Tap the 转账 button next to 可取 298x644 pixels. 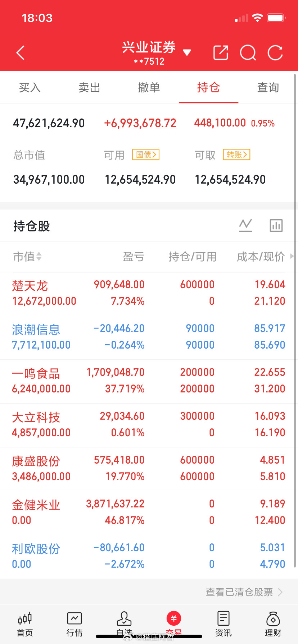click(x=236, y=155)
